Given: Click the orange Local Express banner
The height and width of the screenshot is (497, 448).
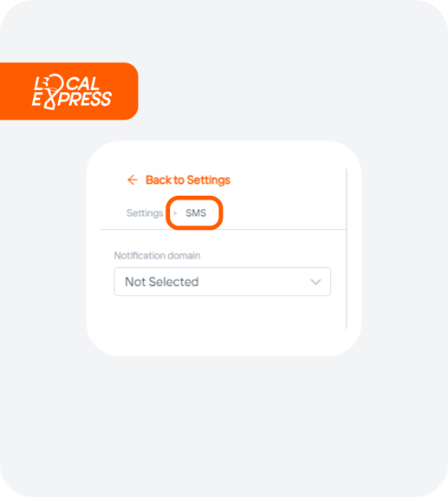Looking at the screenshot, I should click(x=69, y=91).
